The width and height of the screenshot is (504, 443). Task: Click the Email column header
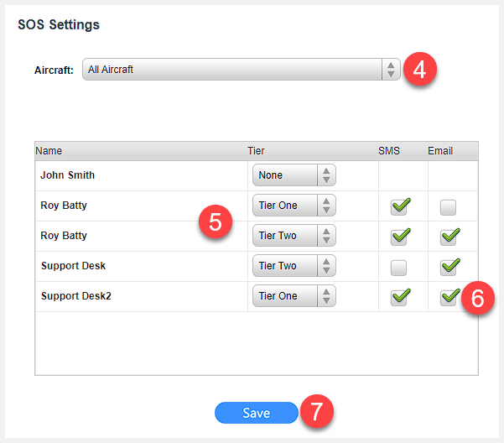pos(440,151)
